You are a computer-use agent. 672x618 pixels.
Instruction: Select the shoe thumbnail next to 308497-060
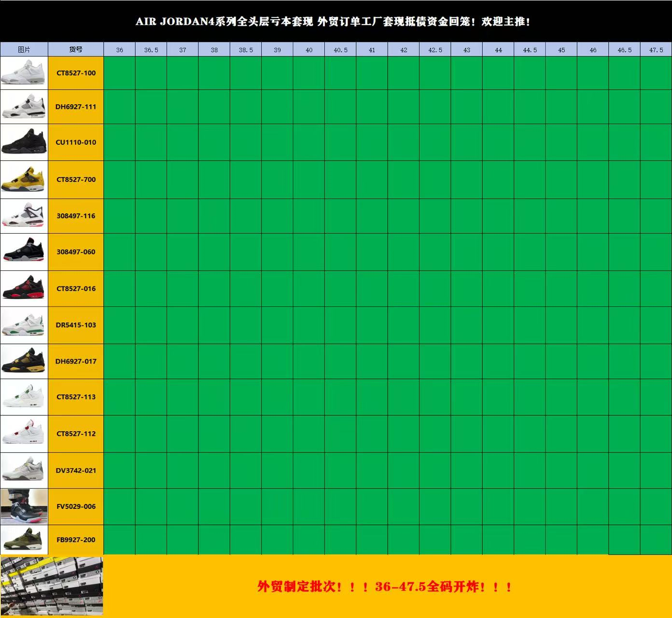point(24,252)
